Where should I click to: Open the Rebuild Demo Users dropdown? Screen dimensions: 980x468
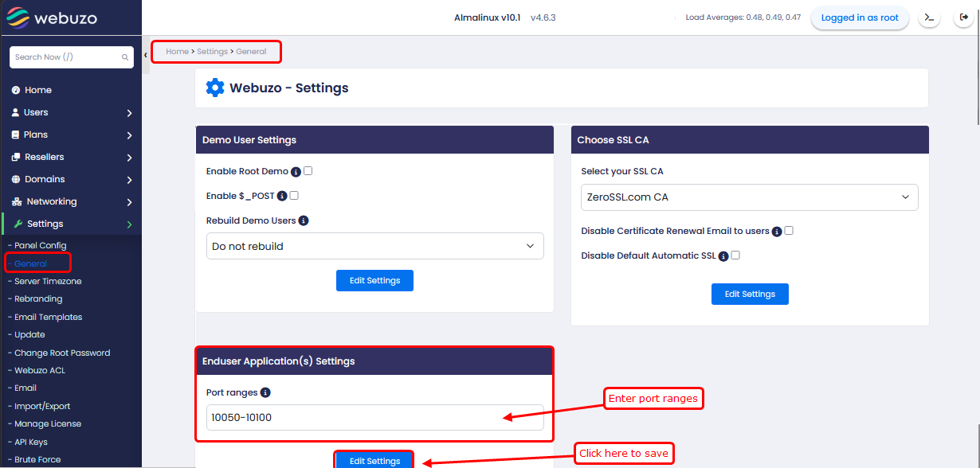[374, 246]
